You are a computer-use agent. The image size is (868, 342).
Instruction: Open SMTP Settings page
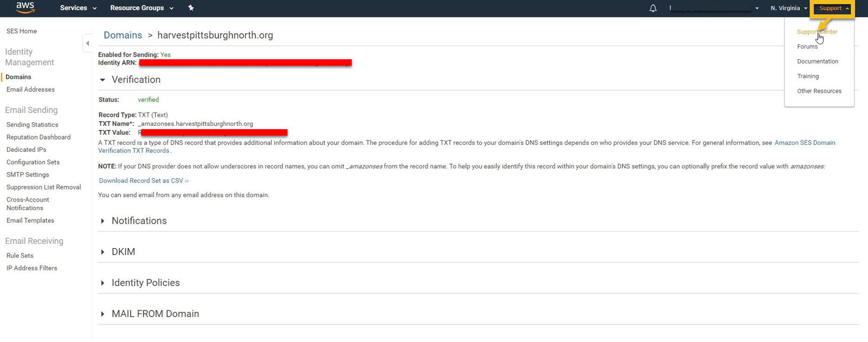tap(28, 175)
